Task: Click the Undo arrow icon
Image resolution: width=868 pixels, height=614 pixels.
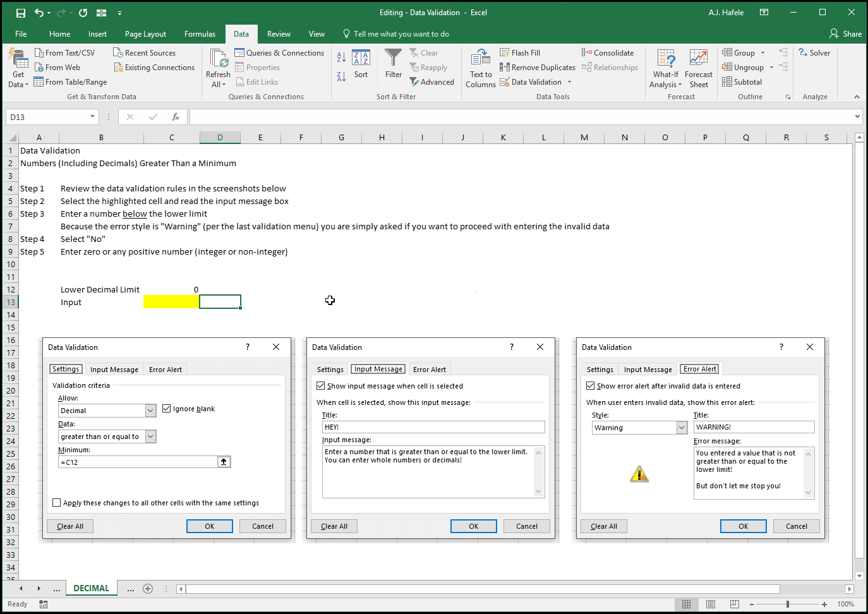Action: [39, 13]
